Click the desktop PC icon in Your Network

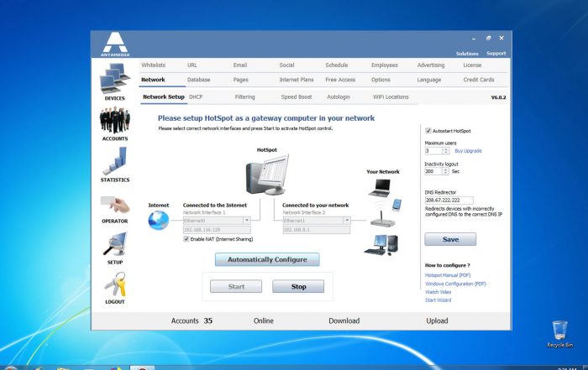pos(381,245)
